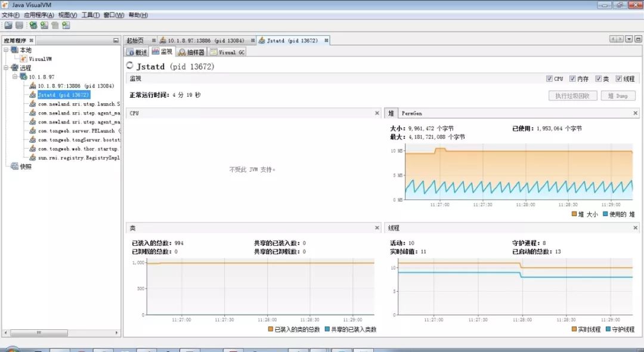The image size is (644, 352).
Task: Collapse the 本地 tree node
Action: coord(6,50)
